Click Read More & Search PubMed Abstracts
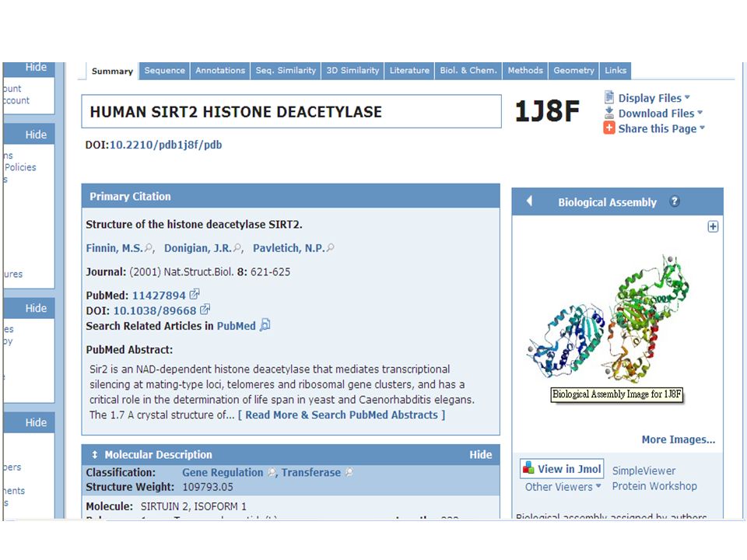 click(342, 415)
